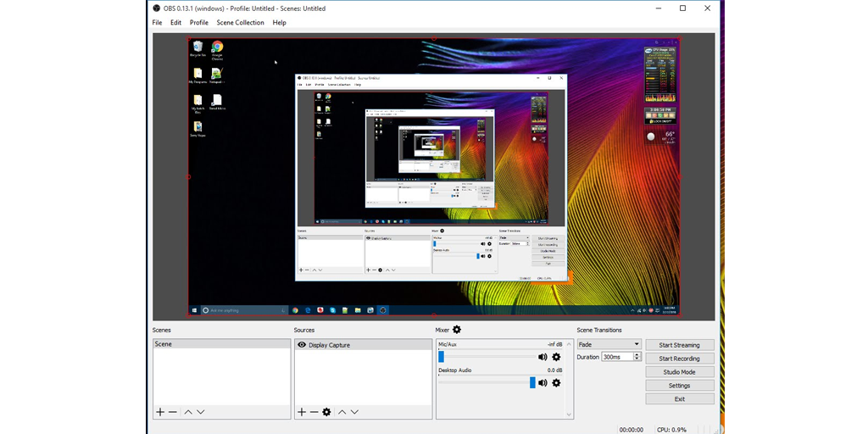Mute the Mic/Aux channel speaker icon
This screenshot has width=868, height=434.
pos(542,357)
